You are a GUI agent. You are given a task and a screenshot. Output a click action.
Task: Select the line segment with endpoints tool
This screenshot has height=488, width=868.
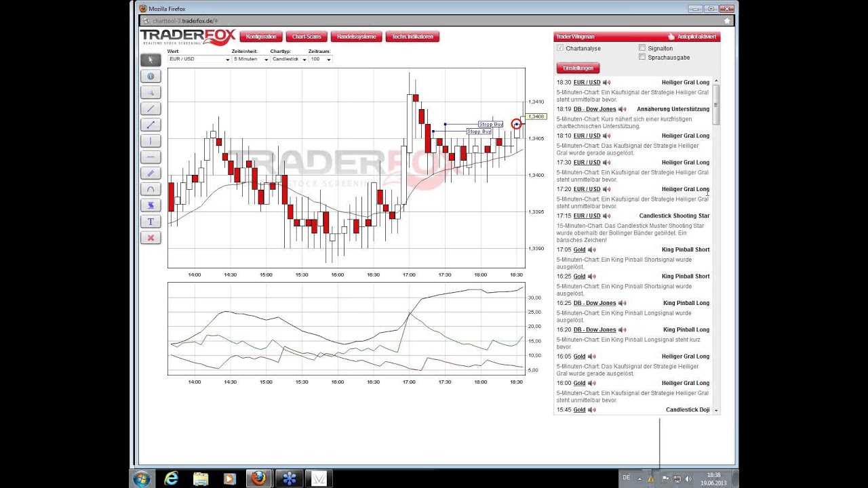(151, 125)
